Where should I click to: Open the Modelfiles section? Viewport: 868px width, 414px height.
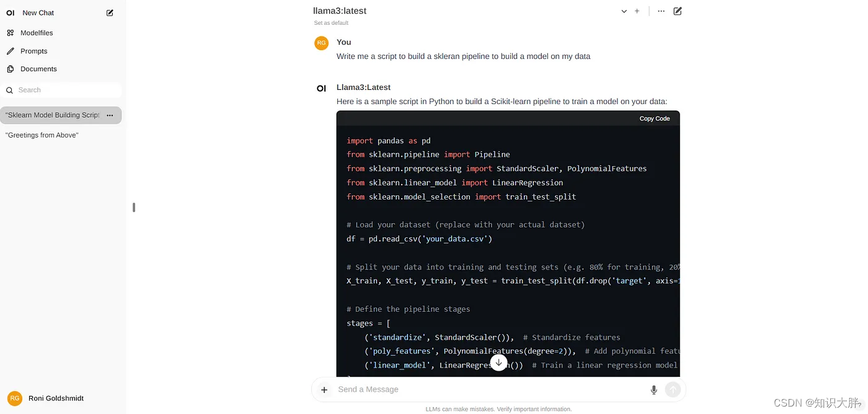pyautogui.click(x=37, y=33)
